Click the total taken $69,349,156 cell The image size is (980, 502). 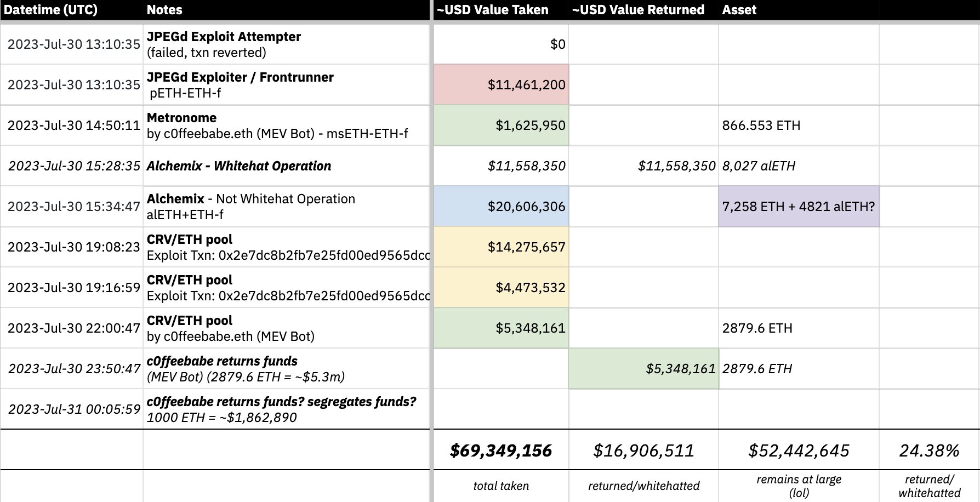(x=501, y=450)
